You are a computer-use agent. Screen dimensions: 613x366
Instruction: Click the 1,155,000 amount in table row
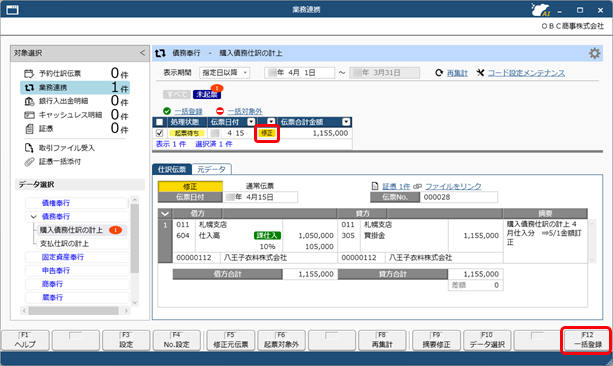click(x=330, y=133)
